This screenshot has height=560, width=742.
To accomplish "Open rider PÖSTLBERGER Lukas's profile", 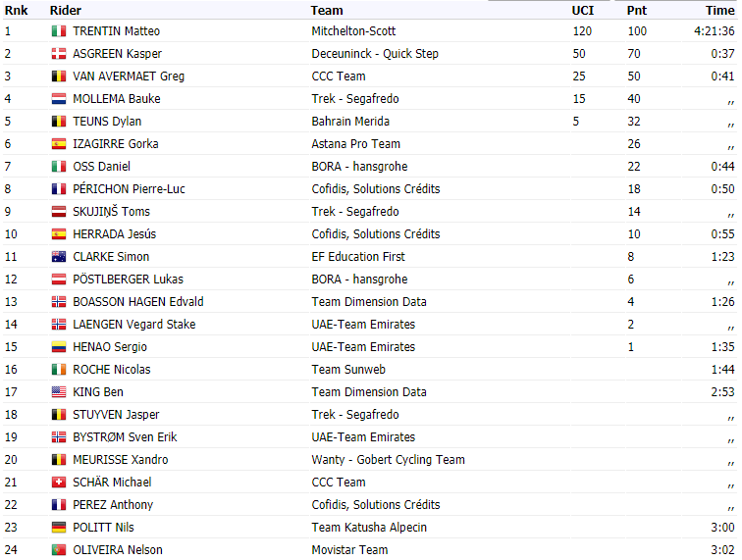I will click(x=128, y=280).
